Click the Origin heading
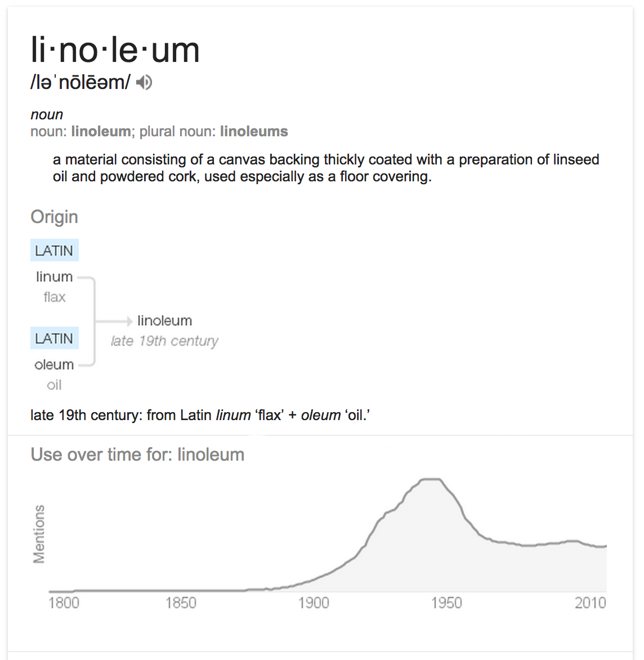The height and width of the screenshot is (660, 644). (54, 217)
